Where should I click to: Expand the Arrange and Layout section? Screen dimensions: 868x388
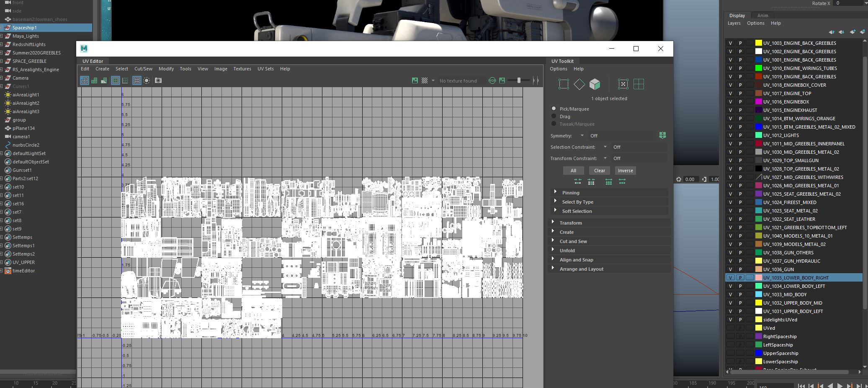click(581, 269)
